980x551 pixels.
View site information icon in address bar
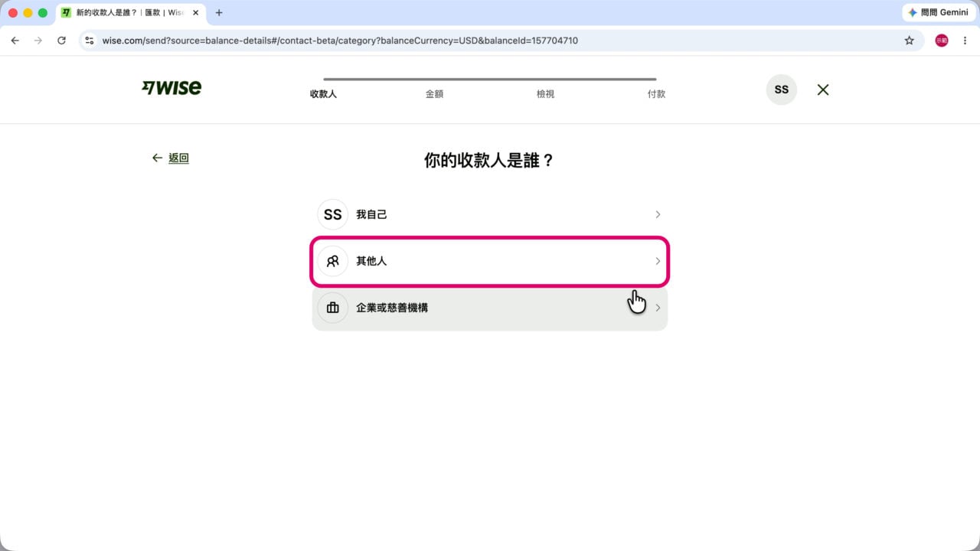pyautogui.click(x=90, y=41)
